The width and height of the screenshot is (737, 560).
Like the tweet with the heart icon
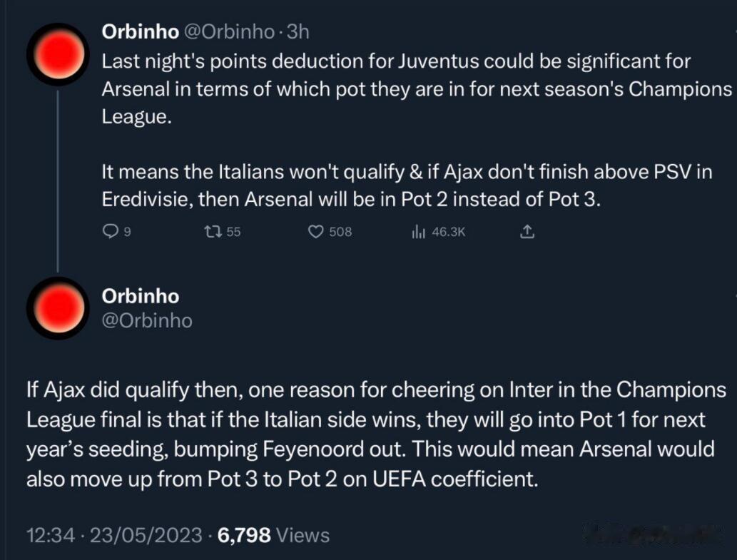[x=316, y=232]
